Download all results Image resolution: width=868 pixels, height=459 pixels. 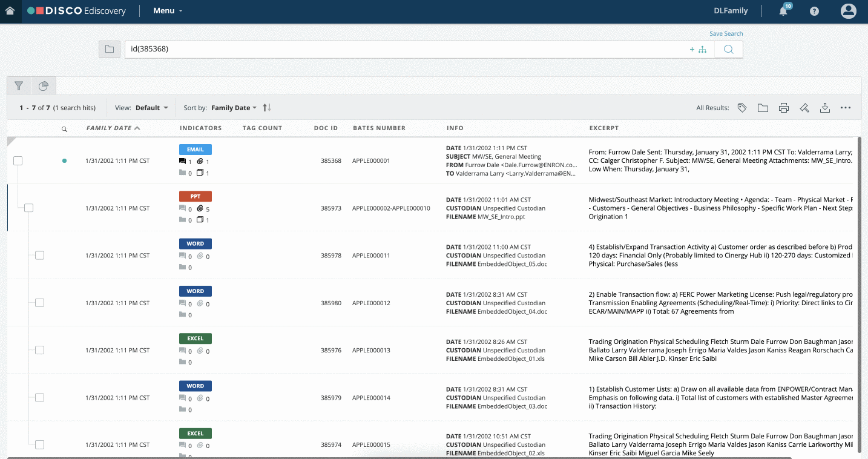coord(824,108)
